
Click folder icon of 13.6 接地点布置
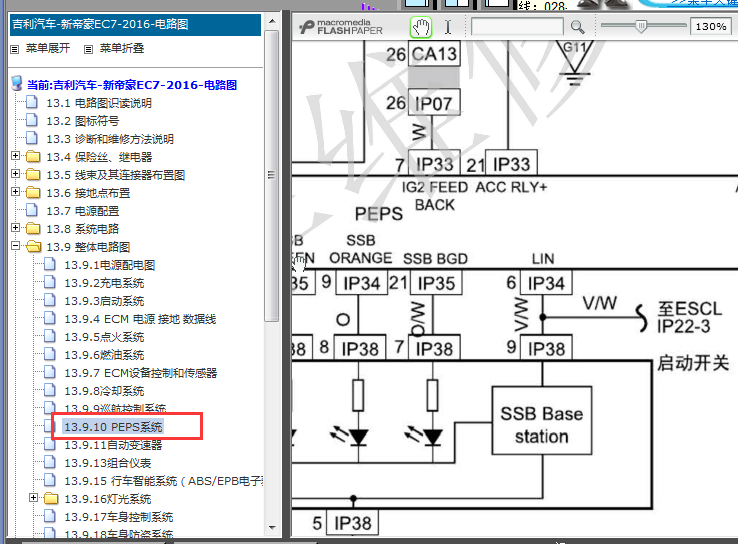33,192
